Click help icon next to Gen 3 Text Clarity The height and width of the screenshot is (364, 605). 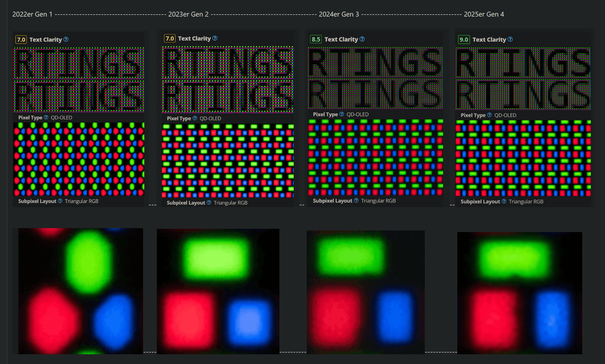tap(362, 39)
